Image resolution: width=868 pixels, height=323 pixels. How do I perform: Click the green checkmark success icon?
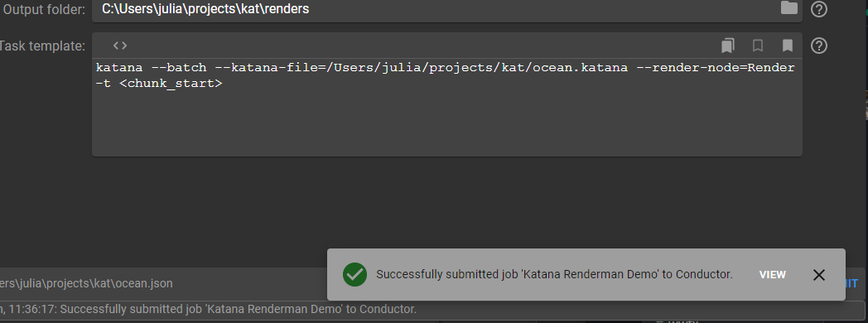[354, 274]
